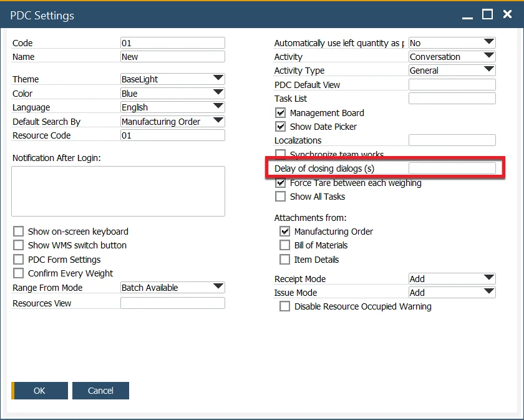Open the Issue Mode dropdown
The width and height of the screenshot is (524, 420).
pyautogui.click(x=452, y=292)
